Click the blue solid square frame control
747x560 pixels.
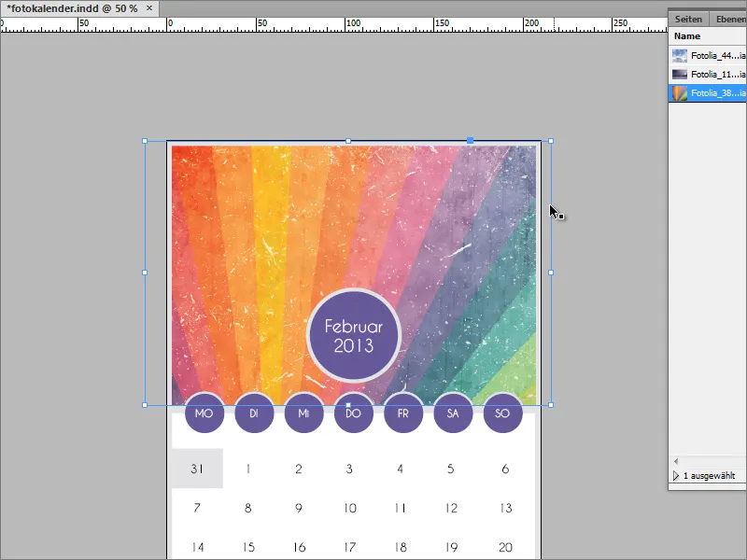(x=471, y=141)
